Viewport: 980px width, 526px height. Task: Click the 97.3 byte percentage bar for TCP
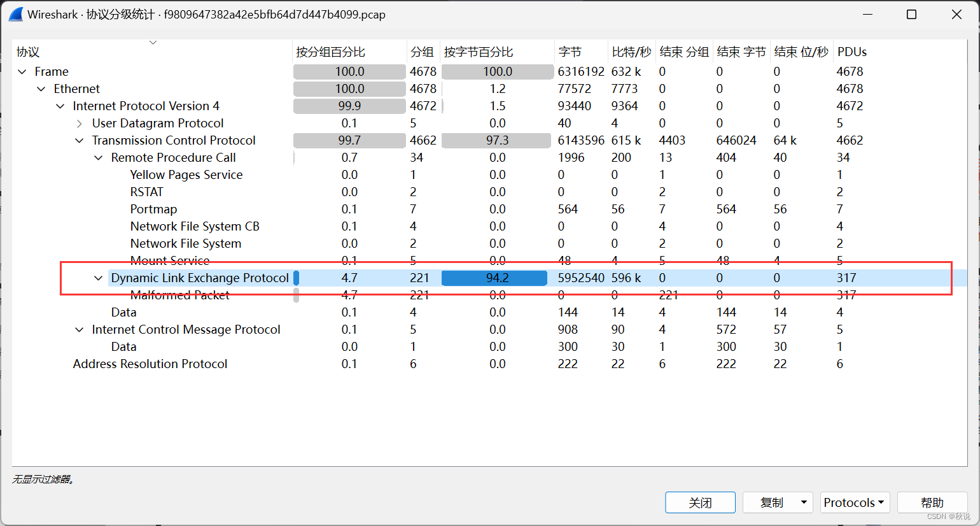pyautogui.click(x=496, y=141)
